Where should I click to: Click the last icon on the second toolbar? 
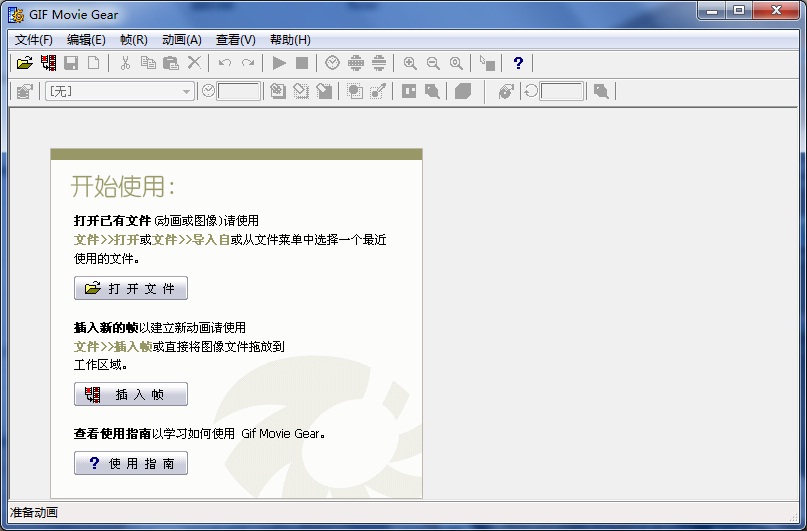point(601,92)
